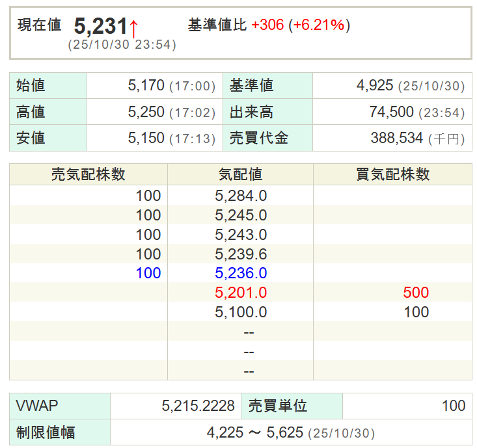
Task: Click the bid price 5,100.0
Action: [x=241, y=312]
